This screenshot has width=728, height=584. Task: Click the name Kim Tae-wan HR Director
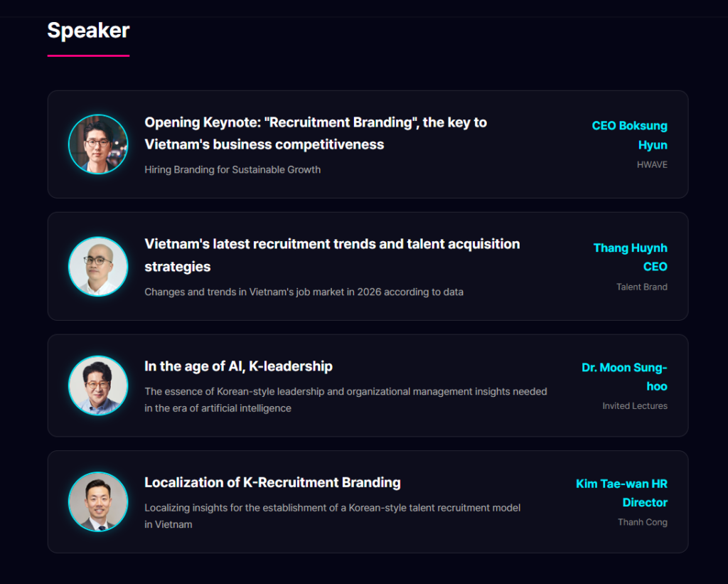pos(621,493)
